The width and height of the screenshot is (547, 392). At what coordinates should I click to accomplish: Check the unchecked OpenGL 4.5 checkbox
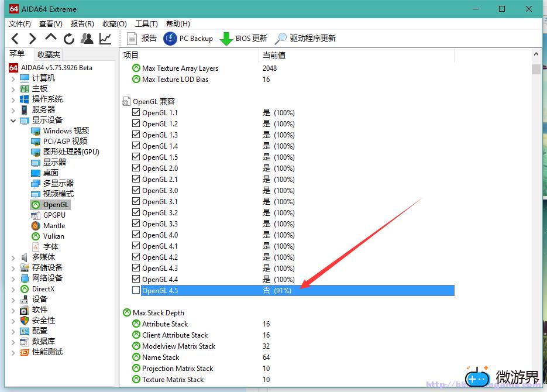[136, 290]
